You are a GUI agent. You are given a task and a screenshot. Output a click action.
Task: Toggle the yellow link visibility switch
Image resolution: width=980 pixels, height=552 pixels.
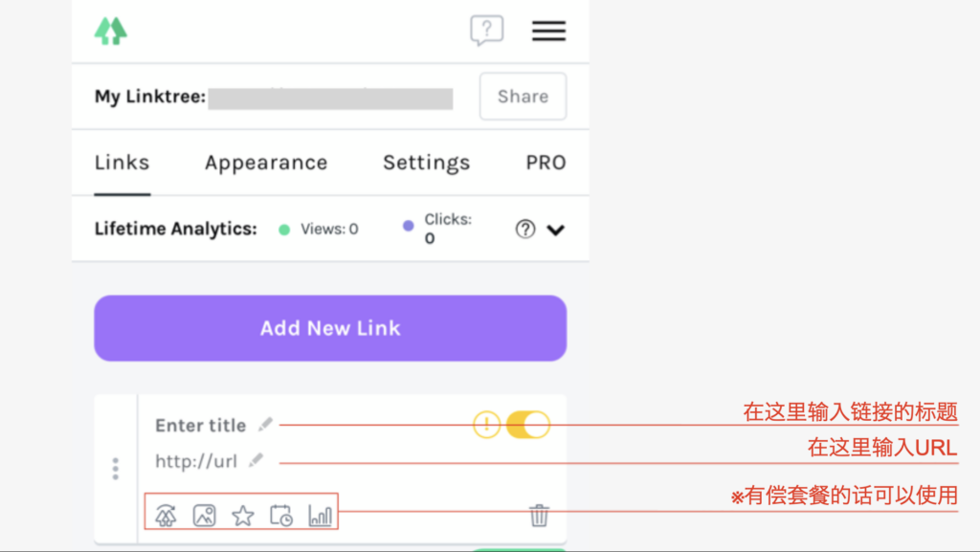click(x=527, y=424)
